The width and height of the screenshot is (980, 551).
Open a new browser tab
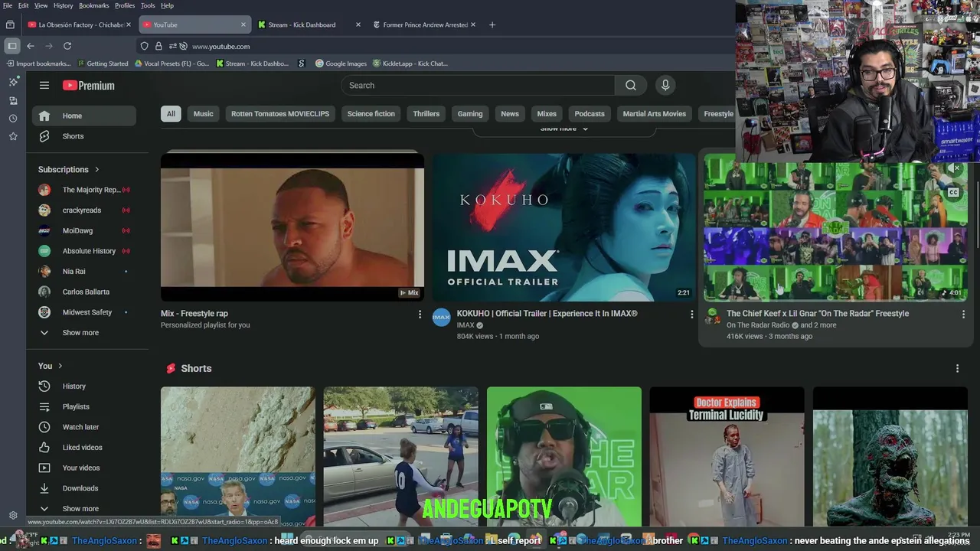492,24
